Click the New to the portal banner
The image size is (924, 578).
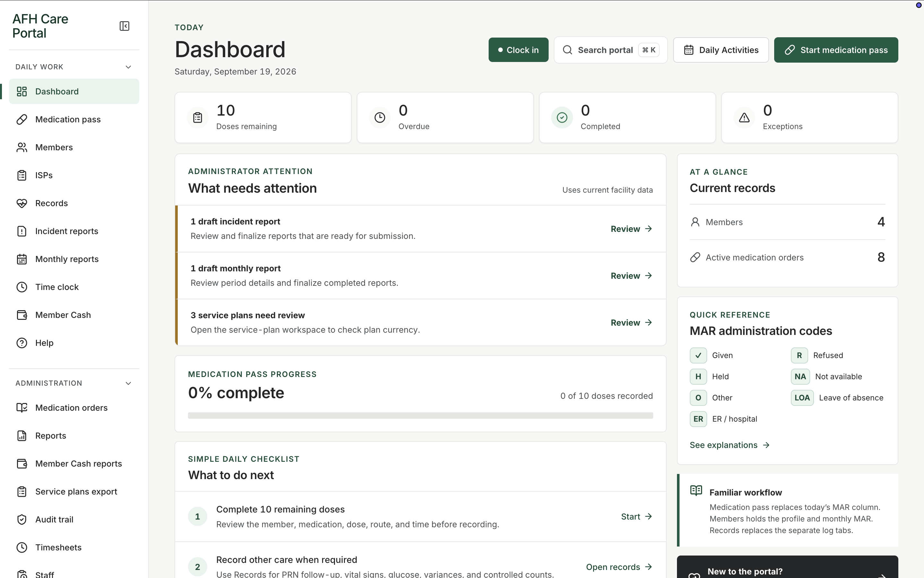pos(787,567)
